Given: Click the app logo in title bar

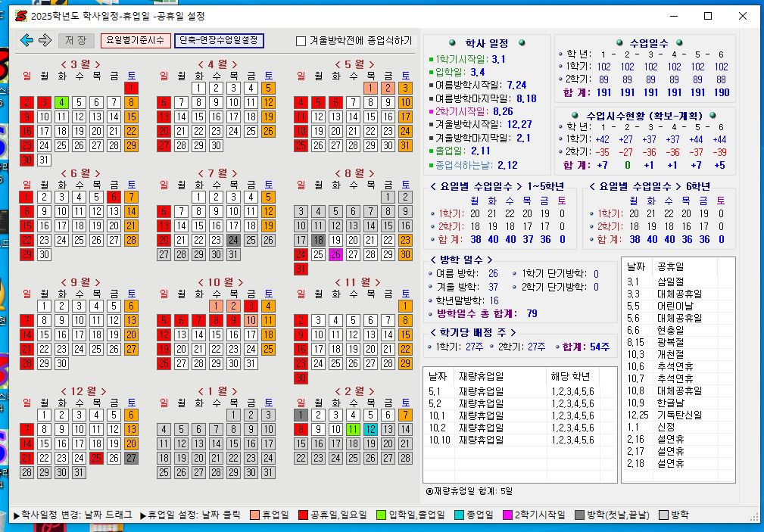Looking at the screenshot, I should click(21, 16).
